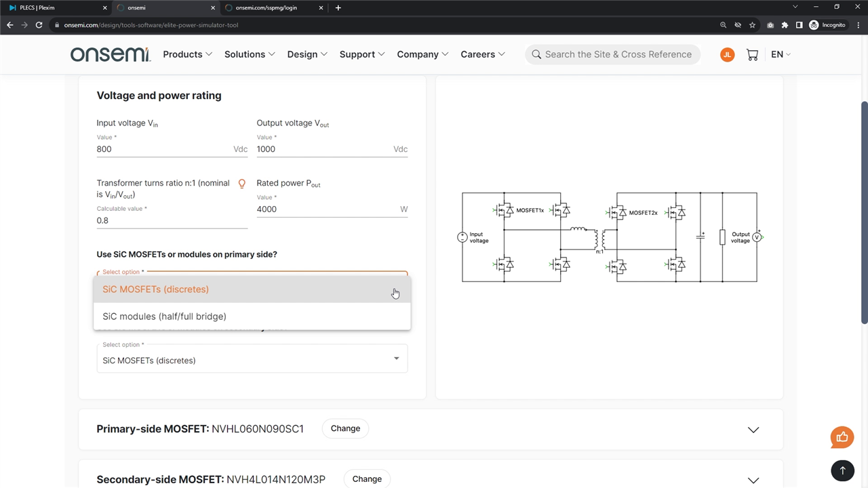Screen dimensions: 868x488
Task: Open the secondary-side SiC MOSFETs dropdown
Action: point(252,359)
